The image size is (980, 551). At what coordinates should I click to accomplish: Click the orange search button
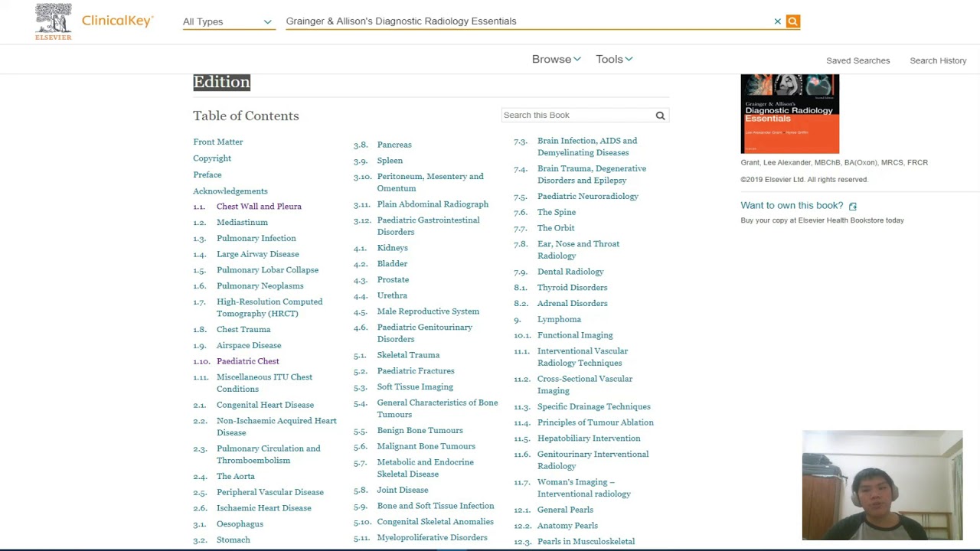click(792, 21)
